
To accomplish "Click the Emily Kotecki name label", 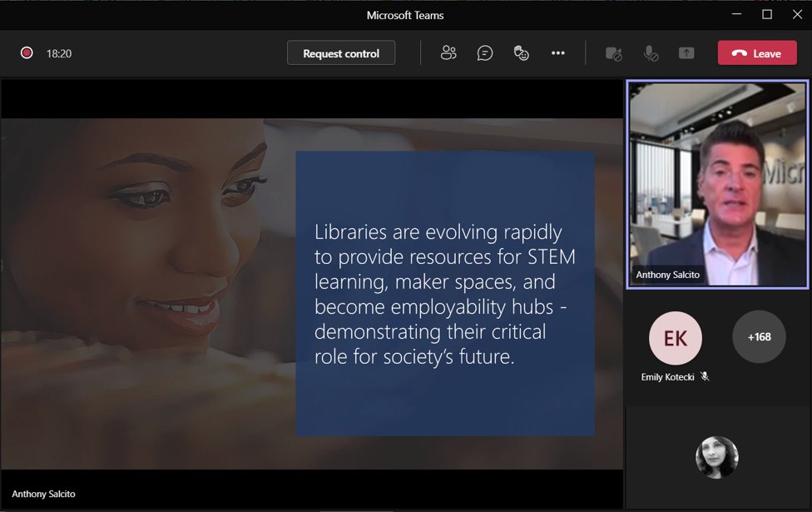I will pos(667,377).
